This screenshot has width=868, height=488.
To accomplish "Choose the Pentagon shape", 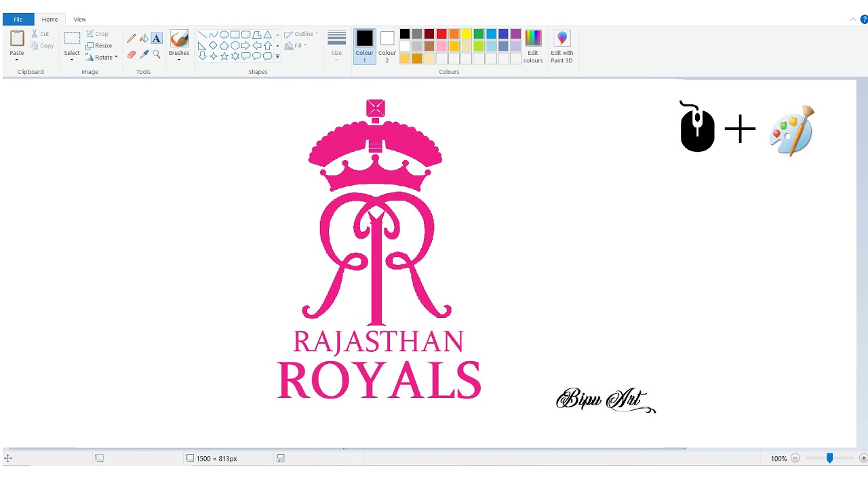I will point(224,46).
